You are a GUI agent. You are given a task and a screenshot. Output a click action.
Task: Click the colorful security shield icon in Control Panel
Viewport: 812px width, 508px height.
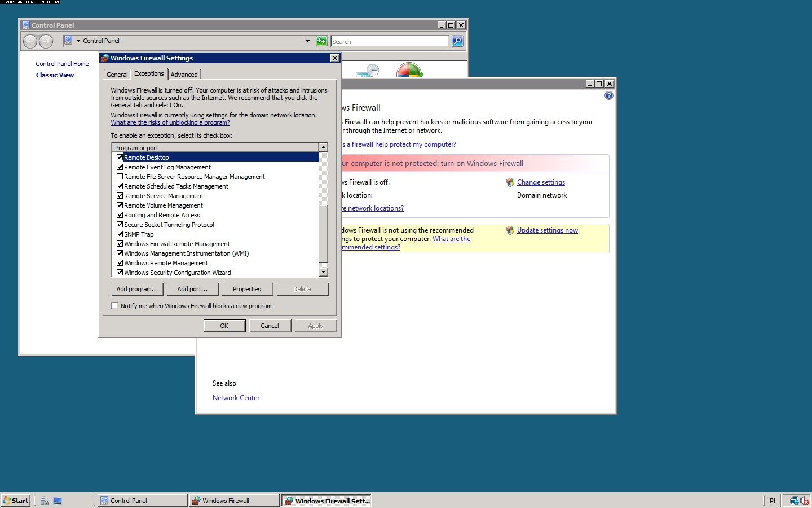point(409,70)
